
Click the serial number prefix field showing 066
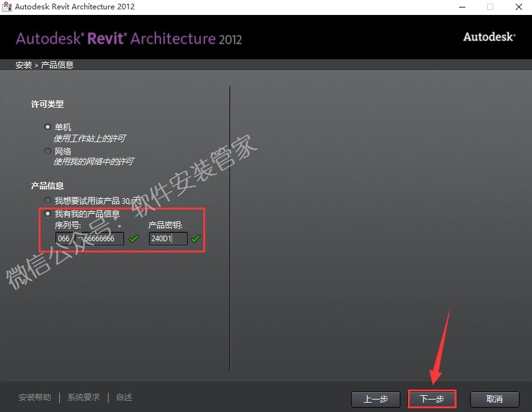[64, 239]
